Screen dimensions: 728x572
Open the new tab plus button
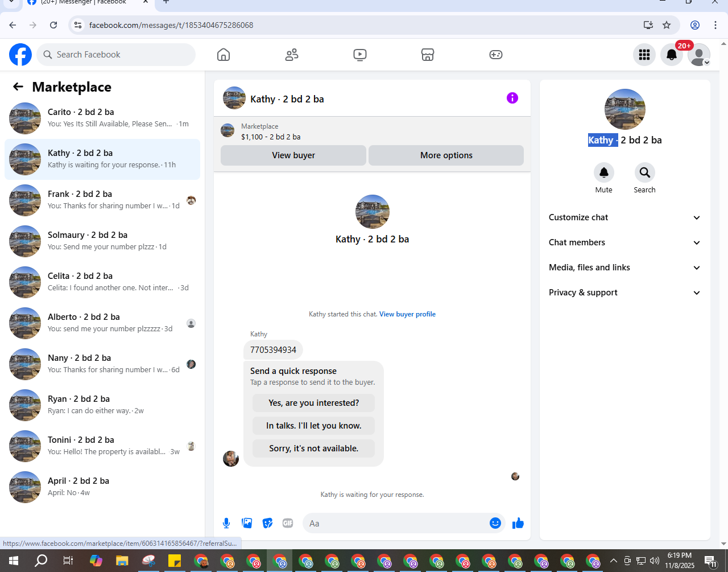tap(166, 2)
